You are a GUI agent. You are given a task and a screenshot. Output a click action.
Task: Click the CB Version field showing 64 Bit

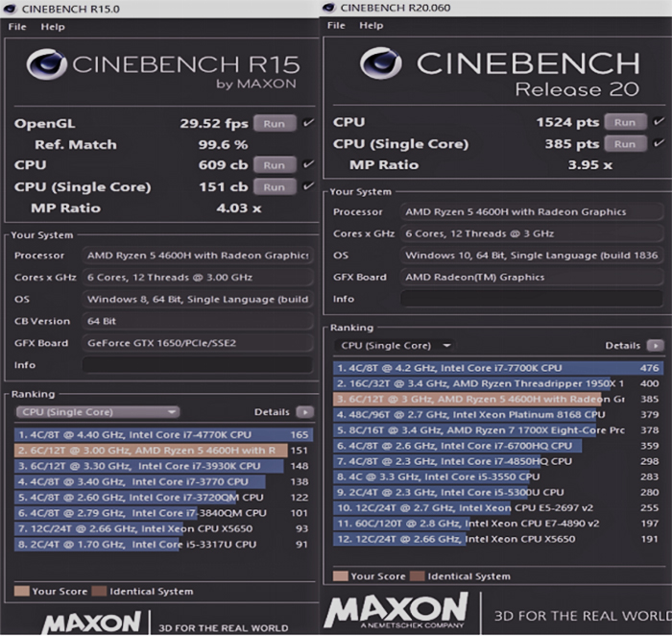[x=198, y=321]
